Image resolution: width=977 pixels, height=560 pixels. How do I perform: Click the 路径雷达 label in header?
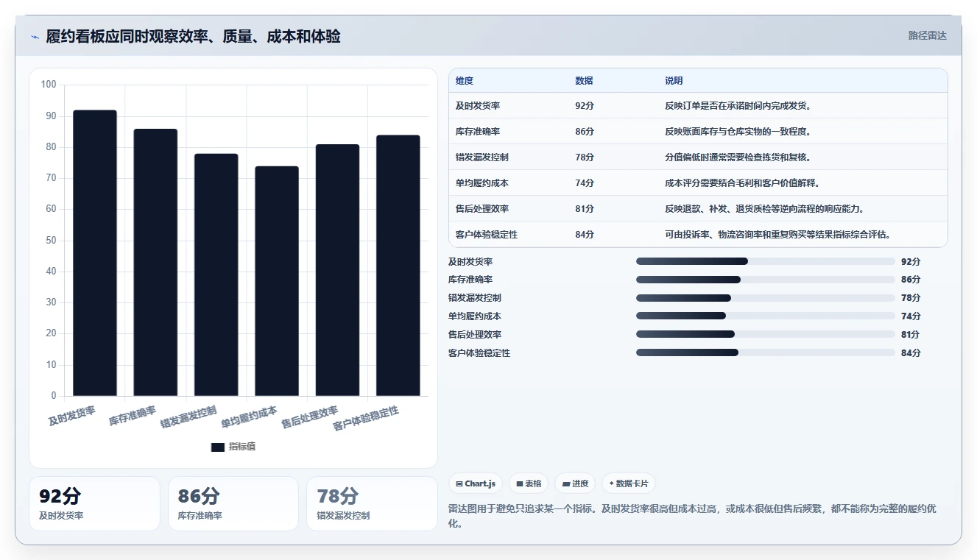coord(927,35)
